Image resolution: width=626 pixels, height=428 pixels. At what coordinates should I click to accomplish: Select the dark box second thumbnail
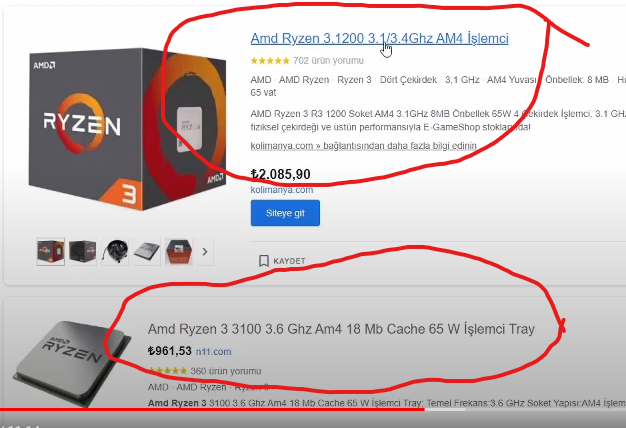coord(83,252)
